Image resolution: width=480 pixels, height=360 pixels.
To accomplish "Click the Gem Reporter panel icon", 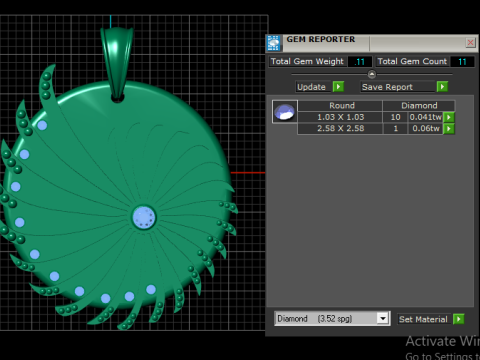I will 274,43.
